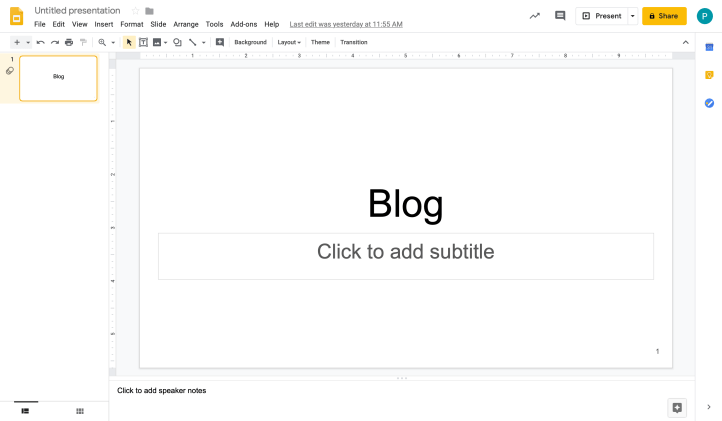The width and height of the screenshot is (722, 421).
Task: Switch to grid view
Action: point(80,410)
